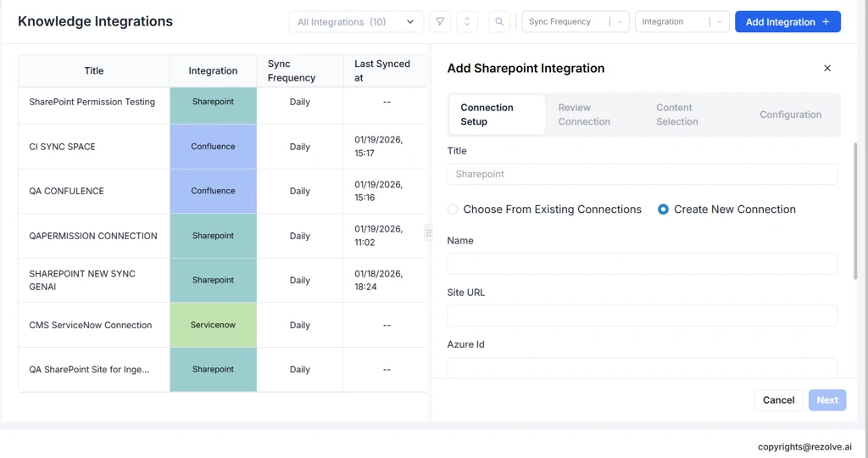868x458 pixels.
Task: Click the sort arrows icon
Action: [467, 22]
